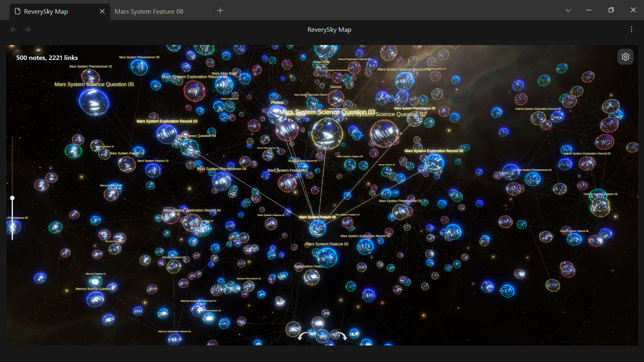Click Mercury Feature 11 label

pos(96,274)
